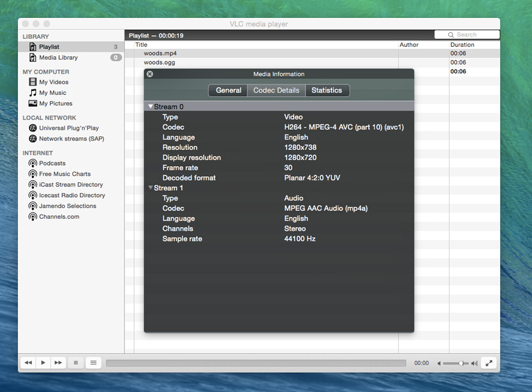Click the Playlist icon in the Library sidebar
Image resolution: width=532 pixels, height=392 pixels.
click(32, 47)
